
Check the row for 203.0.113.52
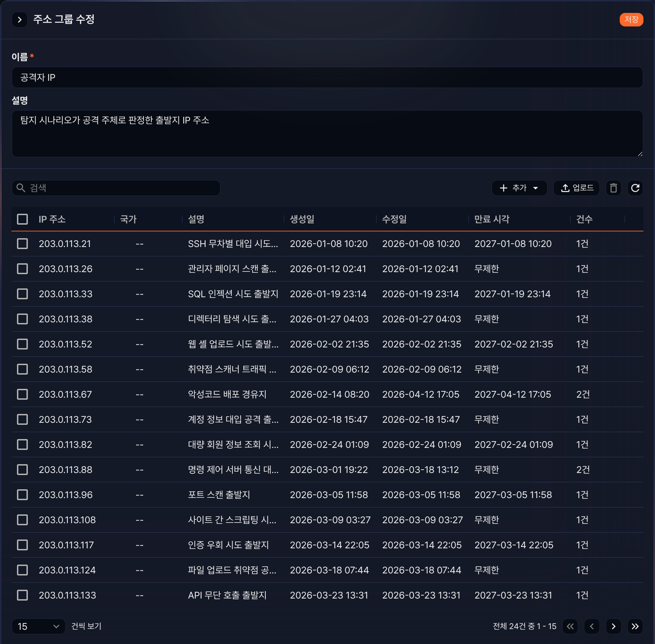(22, 344)
